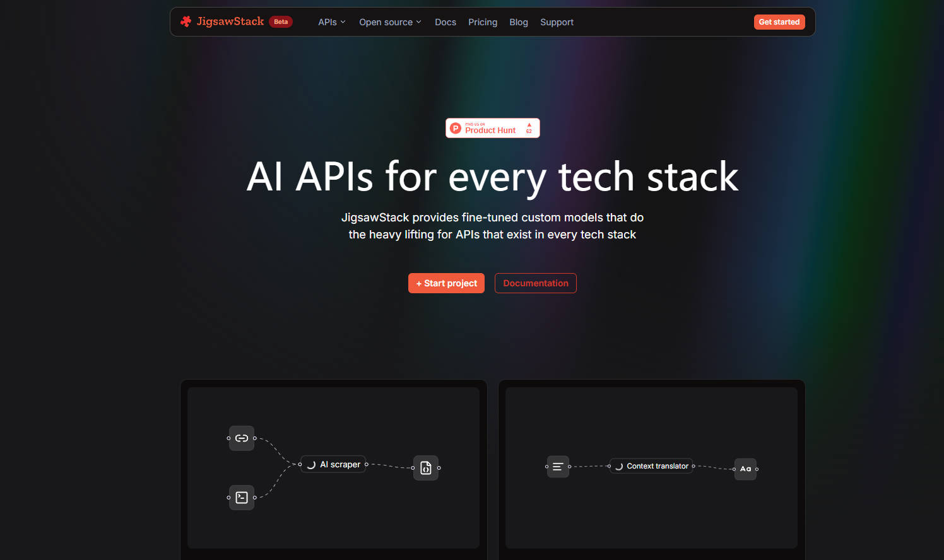
Task: Click the Beta badge beside the logo
Action: [280, 21]
